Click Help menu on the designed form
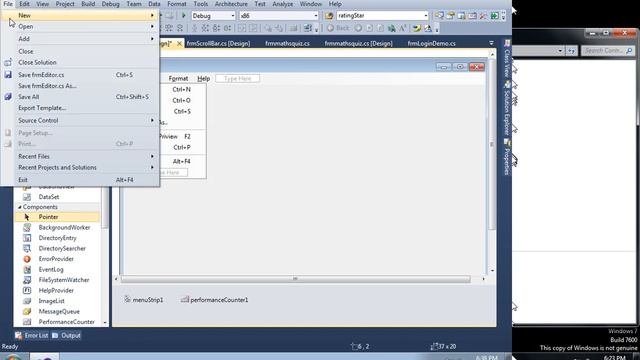The width and height of the screenshot is (640, 360). click(x=203, y=78)
